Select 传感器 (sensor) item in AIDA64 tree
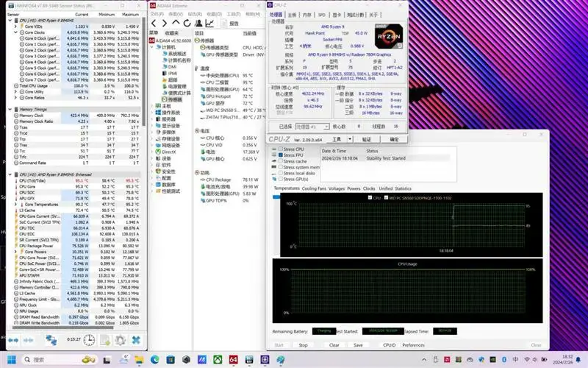588x368 pixels. [x=172, y=99]
